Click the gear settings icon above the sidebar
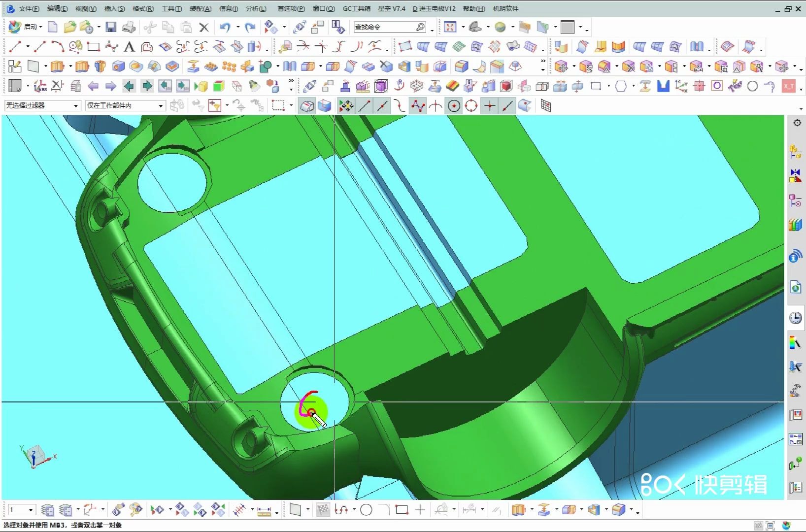This screenshot has width=806, height=532. (797, 123)
